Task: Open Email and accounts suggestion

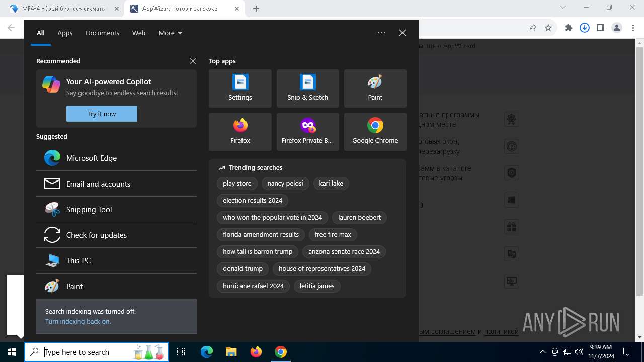Action: tap(116, 184)
